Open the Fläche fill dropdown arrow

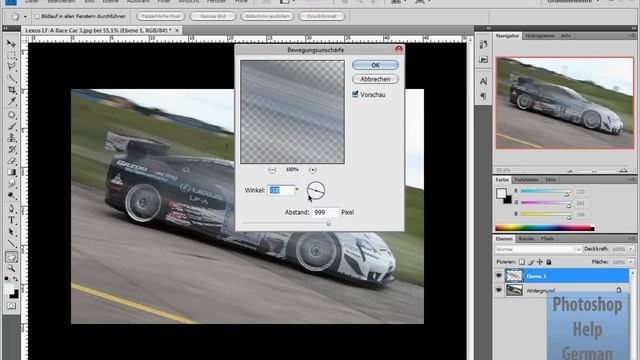(631, 262)
